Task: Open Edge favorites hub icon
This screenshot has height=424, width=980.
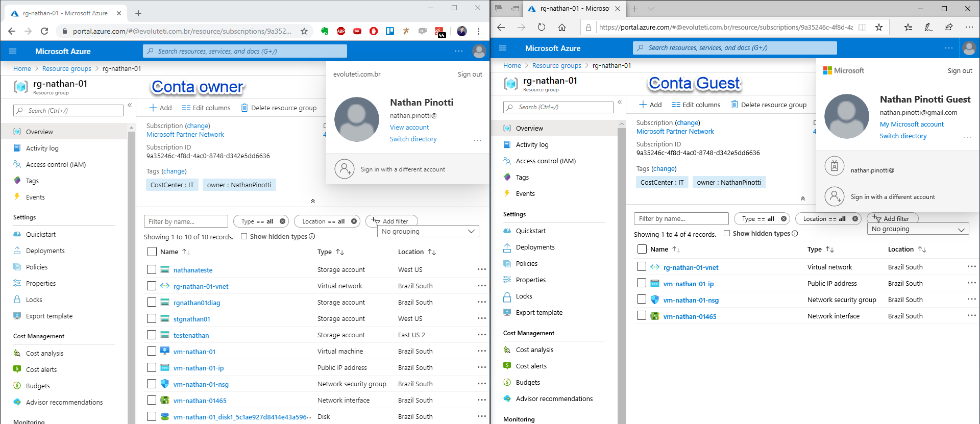Action: tap(908, 27)
